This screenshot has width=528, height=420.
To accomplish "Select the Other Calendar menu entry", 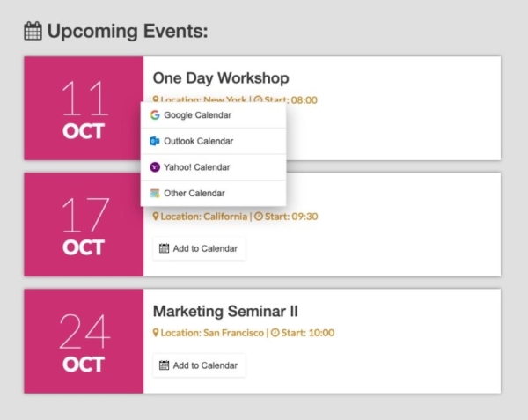I will [x=194, y=193].
